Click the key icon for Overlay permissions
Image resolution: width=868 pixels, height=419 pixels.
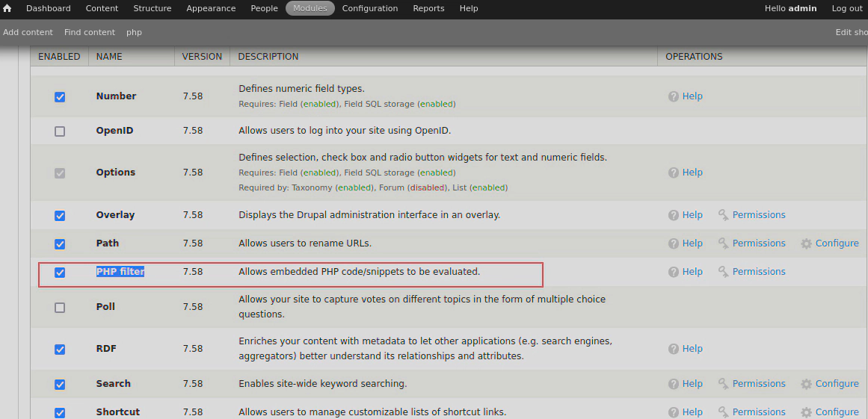723,215
